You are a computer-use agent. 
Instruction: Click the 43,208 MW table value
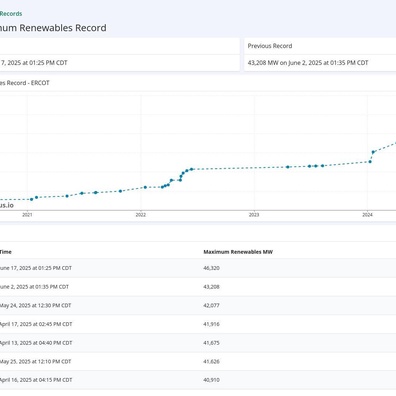click(211, 287)
